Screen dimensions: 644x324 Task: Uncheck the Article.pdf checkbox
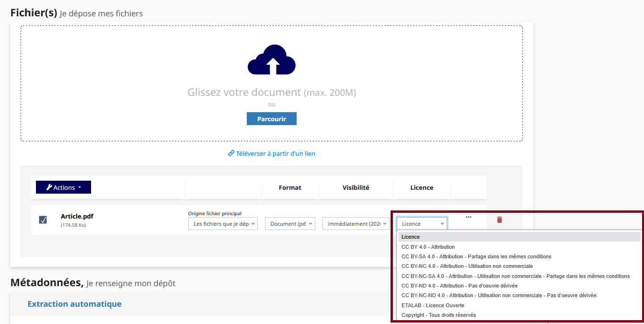tap(43, 220)
